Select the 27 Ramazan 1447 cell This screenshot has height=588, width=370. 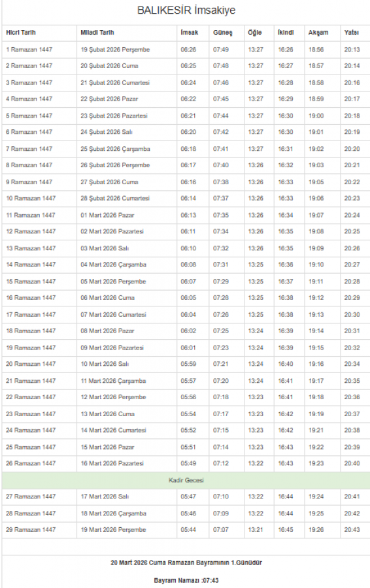tap(31, 497)
